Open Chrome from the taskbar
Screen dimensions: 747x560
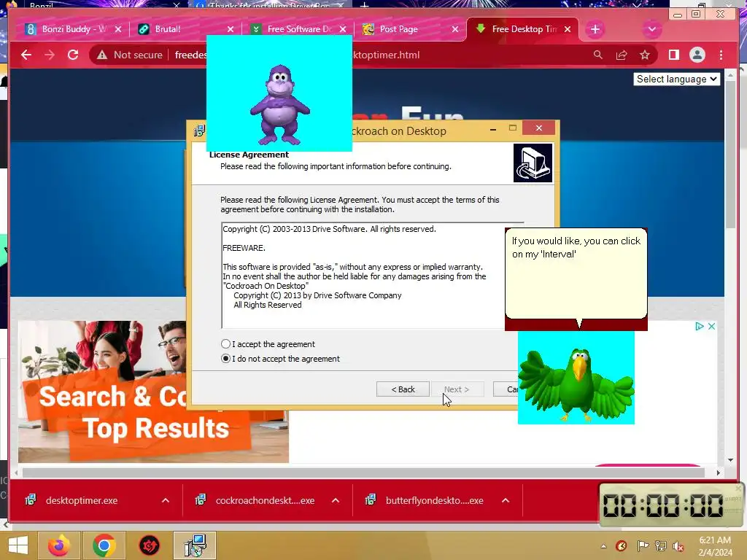click(104, 545)
